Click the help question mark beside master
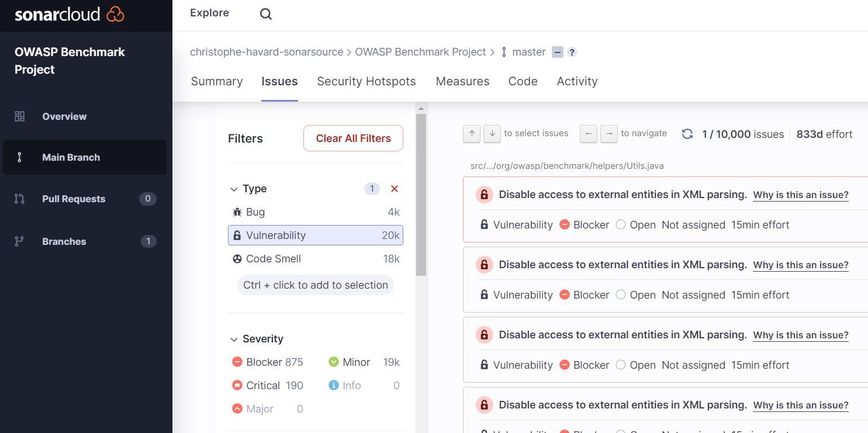The image size is (868, 433). pyautogui.click(x=572, y=52)
